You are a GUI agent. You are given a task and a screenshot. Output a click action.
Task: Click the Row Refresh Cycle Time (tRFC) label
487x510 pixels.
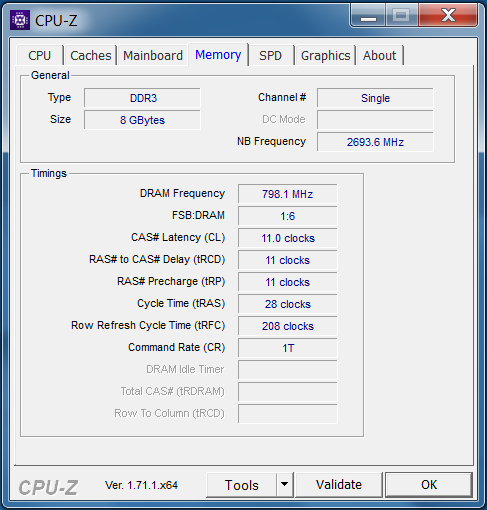point(148,325)
